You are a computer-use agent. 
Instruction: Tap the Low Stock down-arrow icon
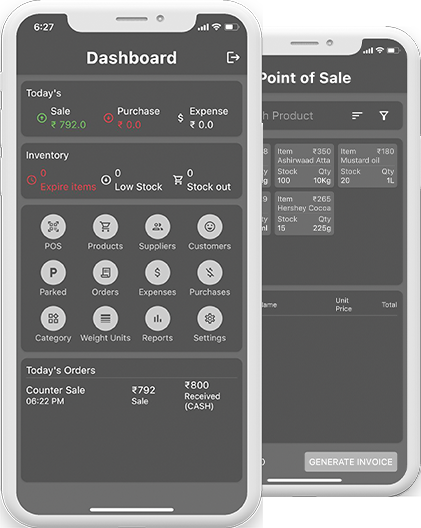[x=106, y=180]
